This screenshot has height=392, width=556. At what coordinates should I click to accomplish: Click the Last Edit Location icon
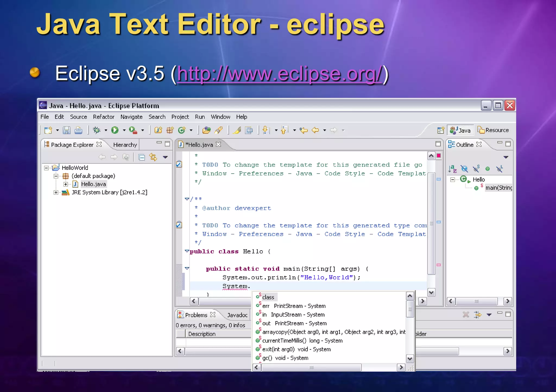click(304, 130)
